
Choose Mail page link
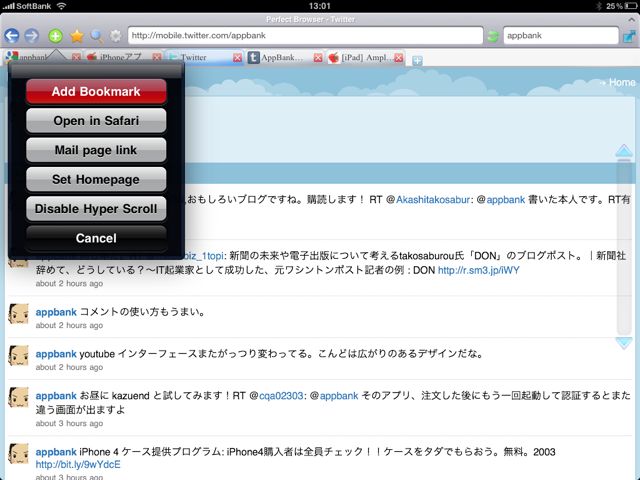(96, 150)
